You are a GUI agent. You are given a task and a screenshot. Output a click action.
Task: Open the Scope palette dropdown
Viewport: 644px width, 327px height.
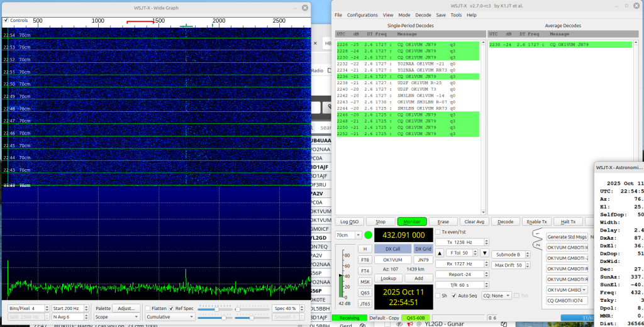[117, 317]
